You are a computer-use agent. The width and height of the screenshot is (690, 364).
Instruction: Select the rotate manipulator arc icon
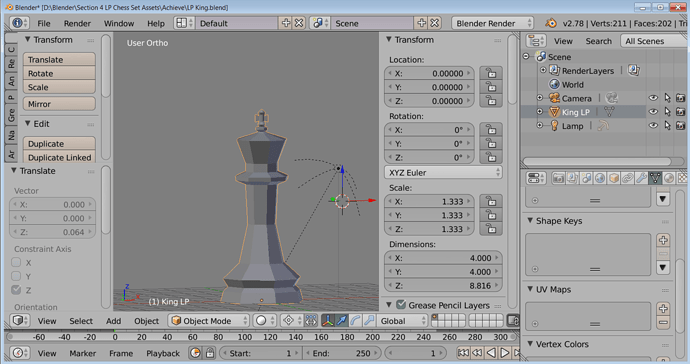(x=356, y=321)
